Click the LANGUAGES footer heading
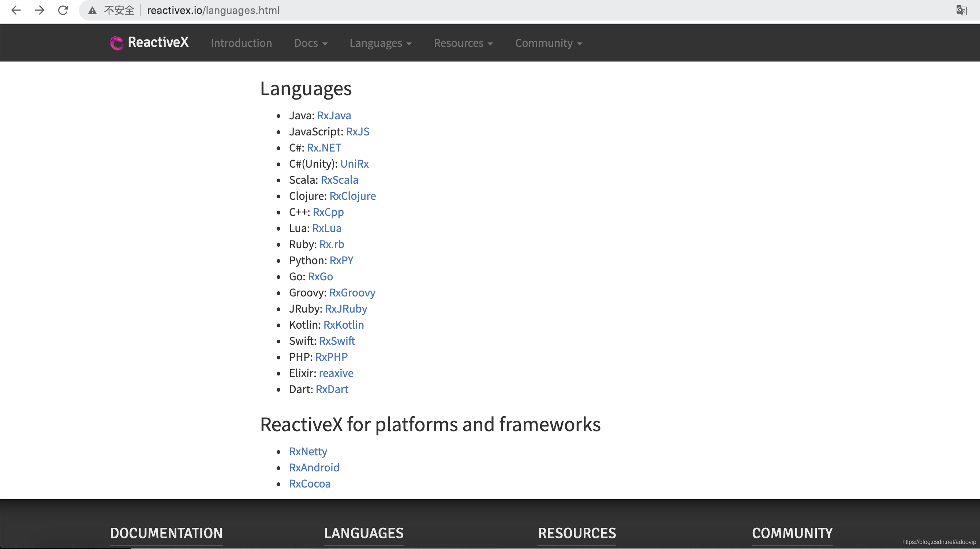This screenshot has width=980, height=549. pos(364,533)
